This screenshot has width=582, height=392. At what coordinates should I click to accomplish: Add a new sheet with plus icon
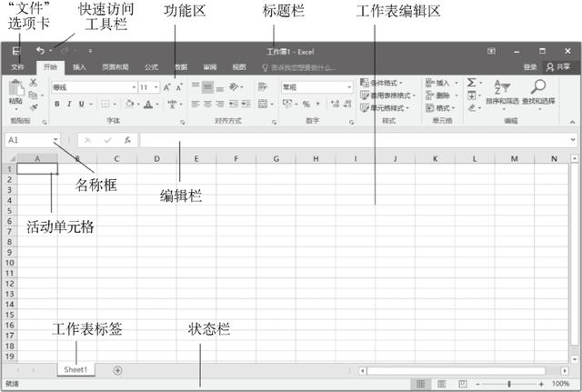coord(117,370)
